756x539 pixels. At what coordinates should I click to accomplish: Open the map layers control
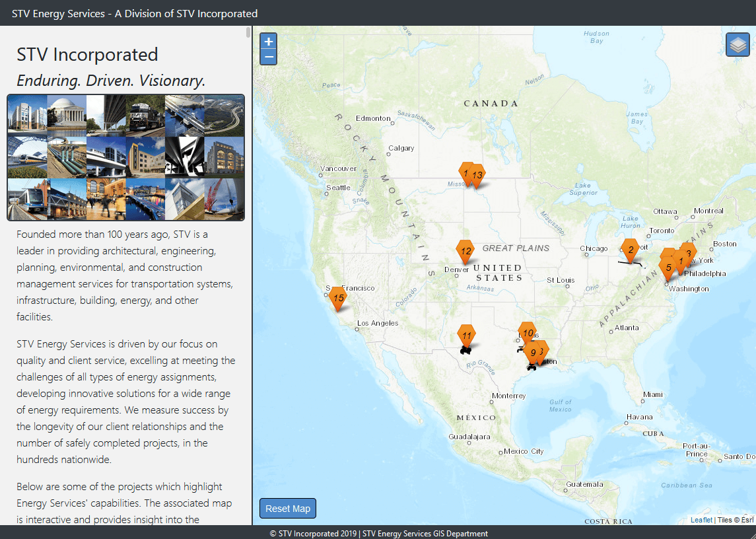click(x=738, y=45)
